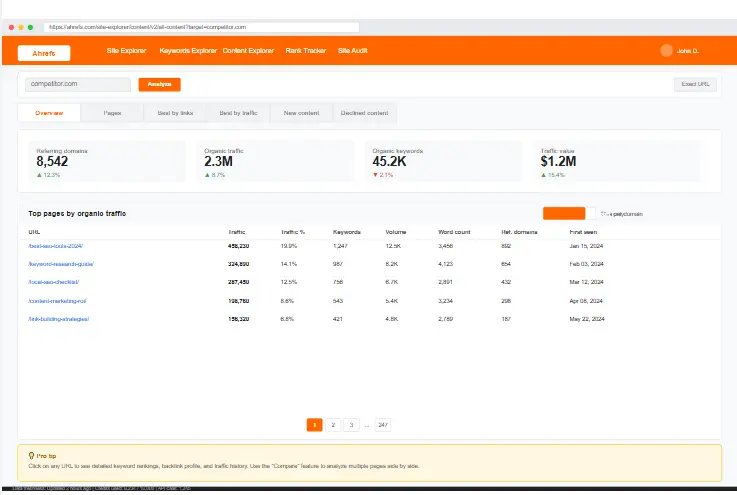This screenshot has width=737, height=495.
Task: Click traffic value 324,890
Action: point(238,264)
